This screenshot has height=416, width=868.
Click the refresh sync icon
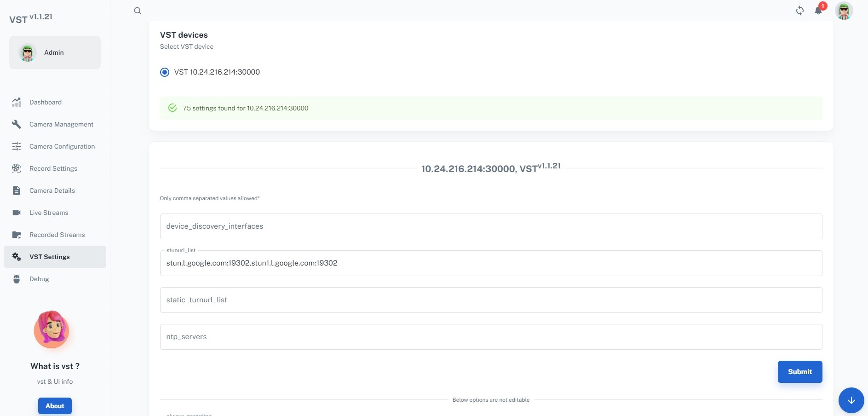[800, 11]
